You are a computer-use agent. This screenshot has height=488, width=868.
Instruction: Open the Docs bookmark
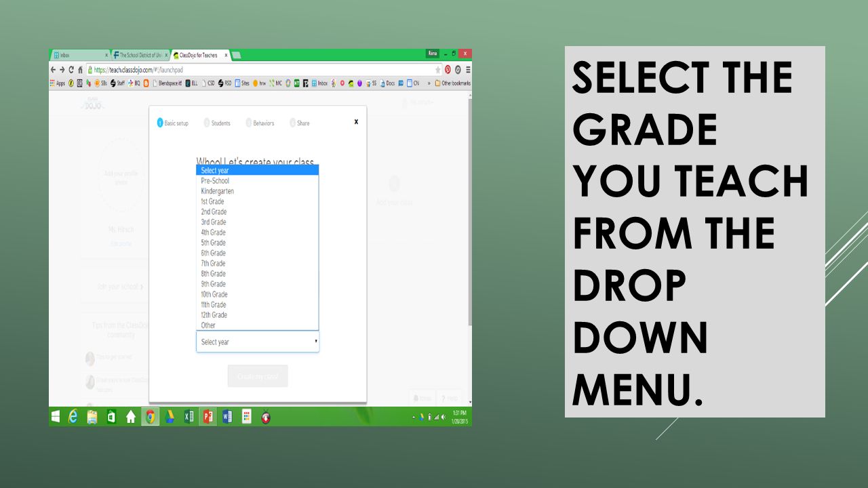pos(388,83)
